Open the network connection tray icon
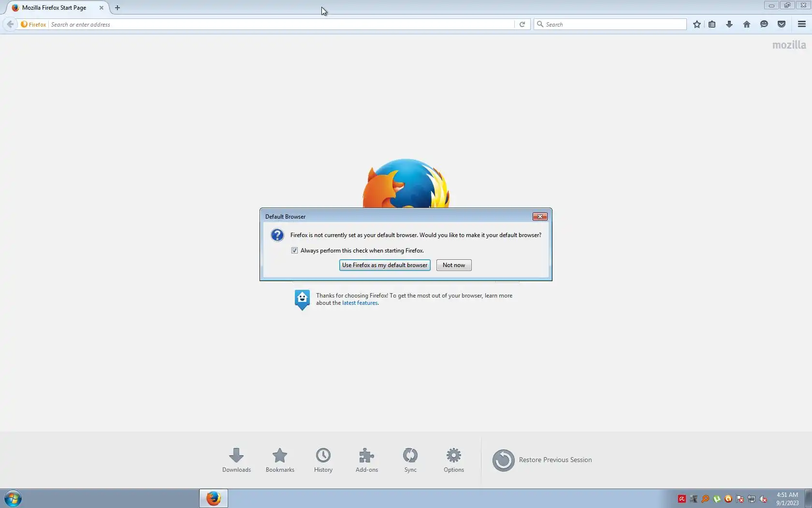This screenshot has width=812, height=508. (752, 499)
